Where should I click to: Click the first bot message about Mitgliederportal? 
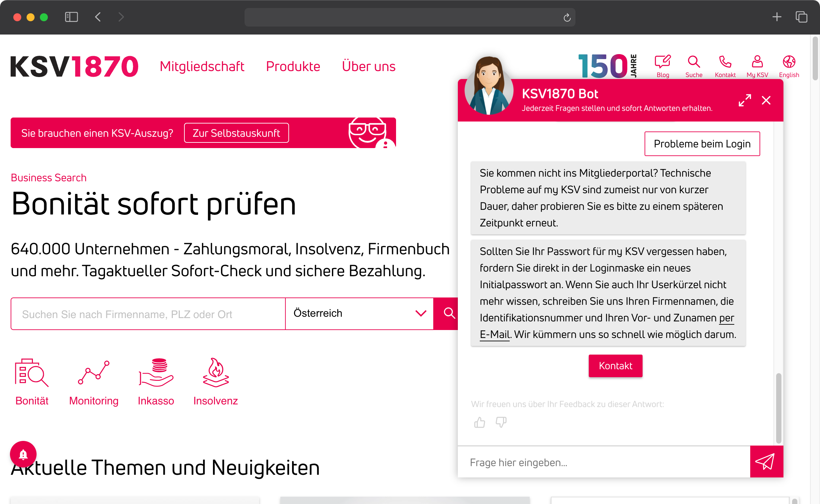click(x=608, y=198)
